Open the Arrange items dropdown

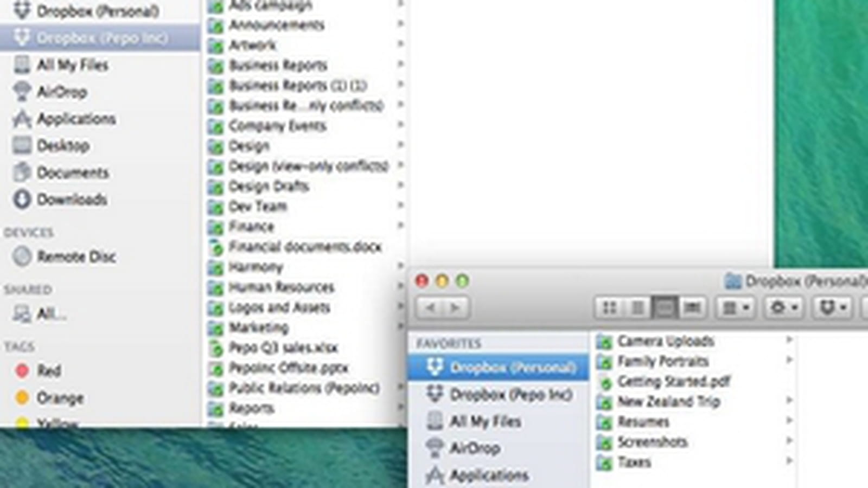736,307
